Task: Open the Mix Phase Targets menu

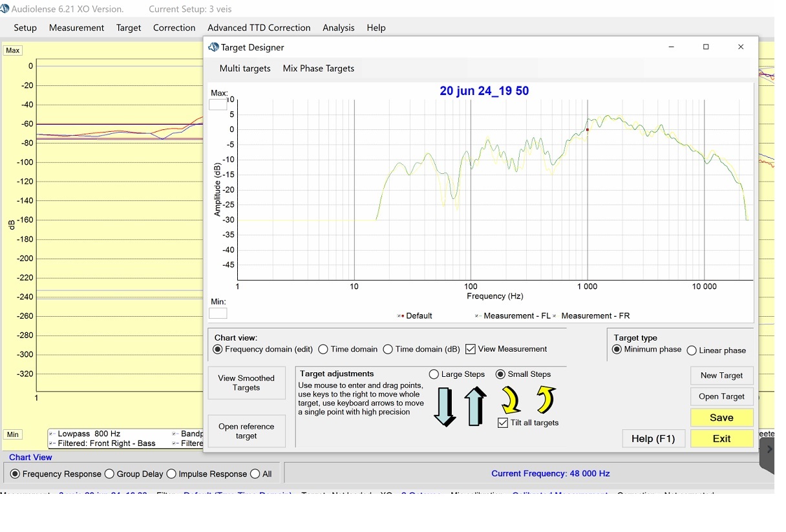Action: click(318, 69)
